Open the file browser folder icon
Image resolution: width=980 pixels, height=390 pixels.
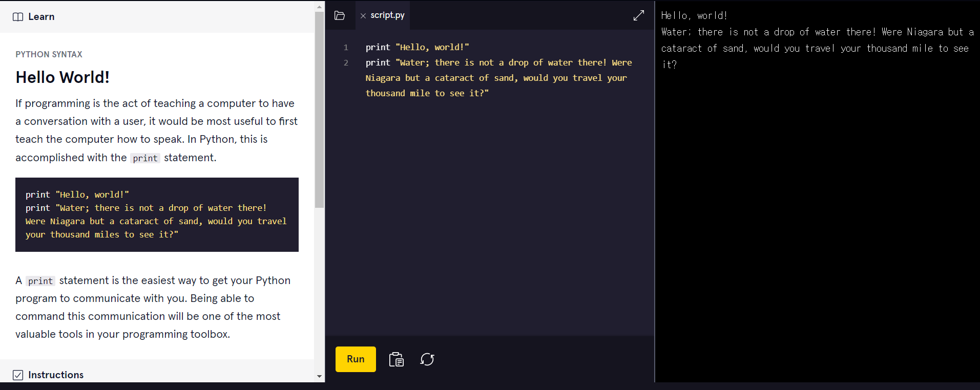tap(339, 15)
